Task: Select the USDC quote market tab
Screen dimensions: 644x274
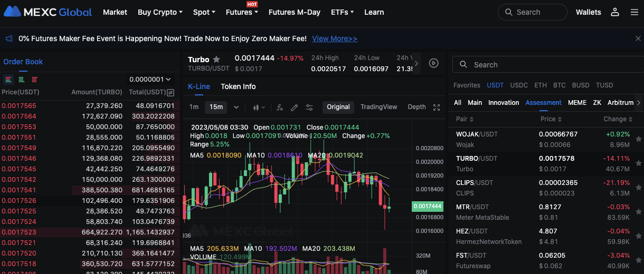Action: 519,85
